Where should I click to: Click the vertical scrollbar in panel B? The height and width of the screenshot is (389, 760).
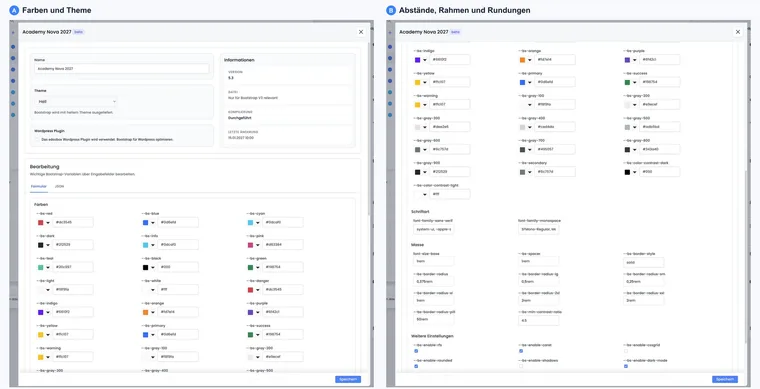coord(745,257)
